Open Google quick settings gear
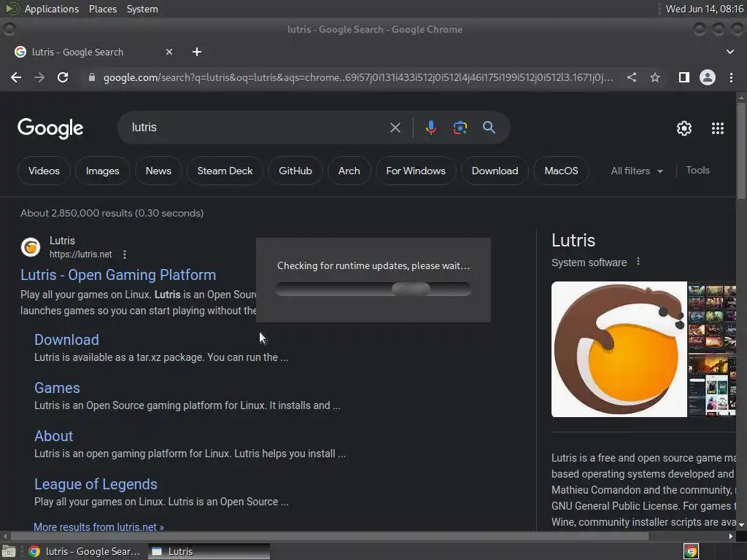Image resolution: width=747 pixels, height=560 pixels. click(x=684, y=128)
